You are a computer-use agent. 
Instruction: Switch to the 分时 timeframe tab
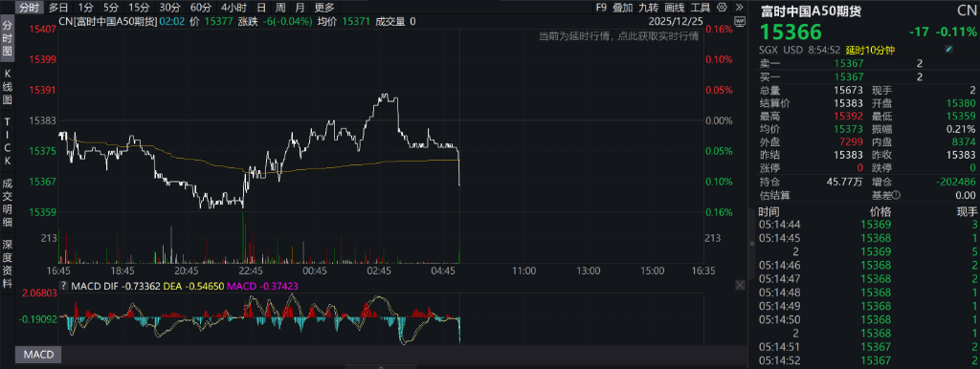[28, 8]
